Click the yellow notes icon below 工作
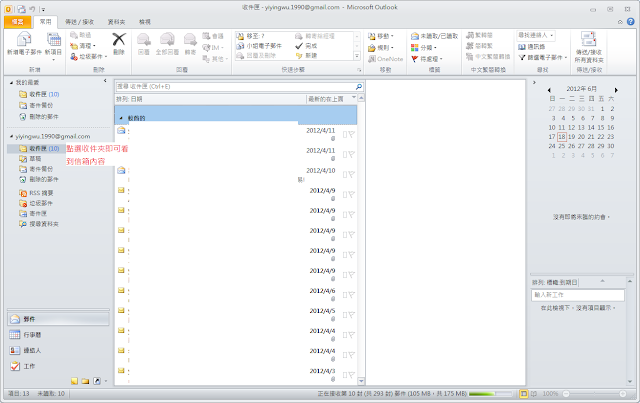 coord(74,381)
